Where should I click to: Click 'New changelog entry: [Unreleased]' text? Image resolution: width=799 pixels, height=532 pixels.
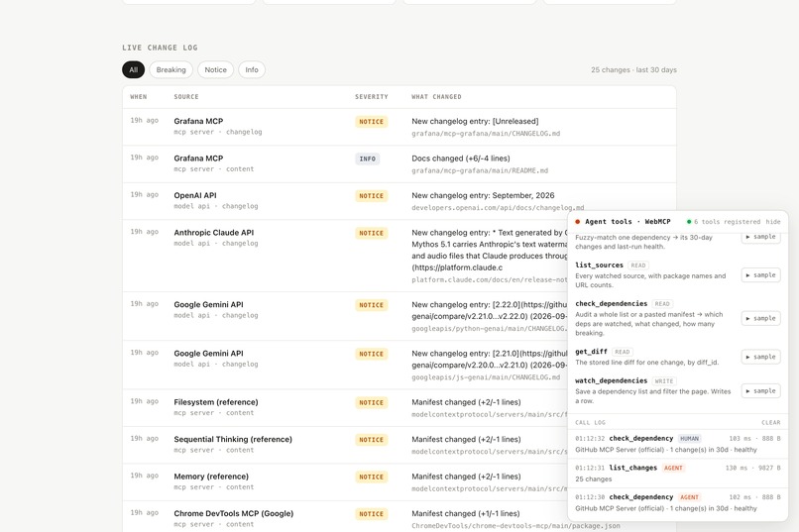[475, 121]
